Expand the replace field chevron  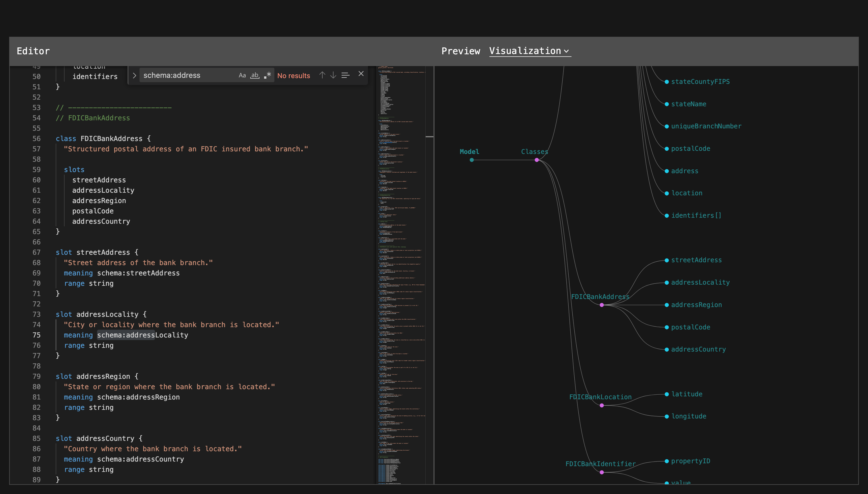coord(134,75)
